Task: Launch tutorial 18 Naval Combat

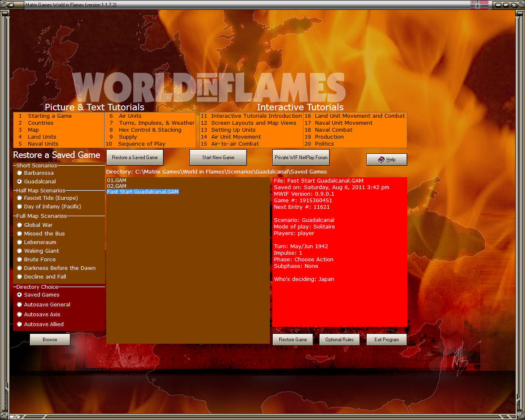Action: click(x=329, y=130)
